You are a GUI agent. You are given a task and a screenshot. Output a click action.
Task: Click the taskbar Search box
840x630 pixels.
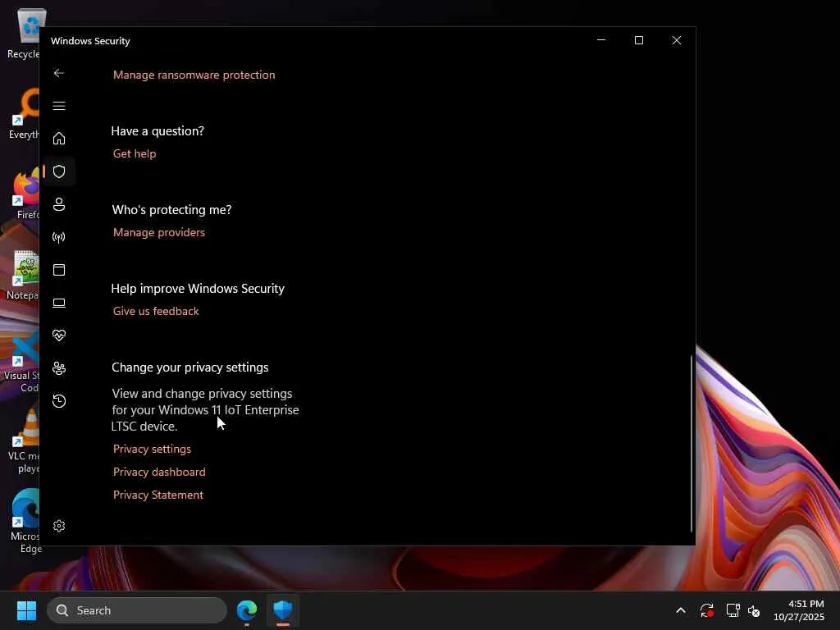coord(137,610)
